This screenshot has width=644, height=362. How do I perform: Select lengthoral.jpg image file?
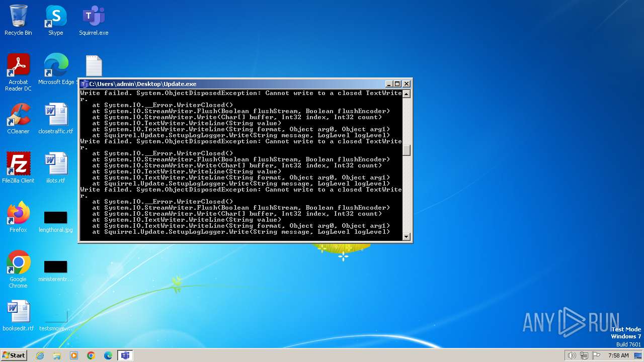click(56, 222)
